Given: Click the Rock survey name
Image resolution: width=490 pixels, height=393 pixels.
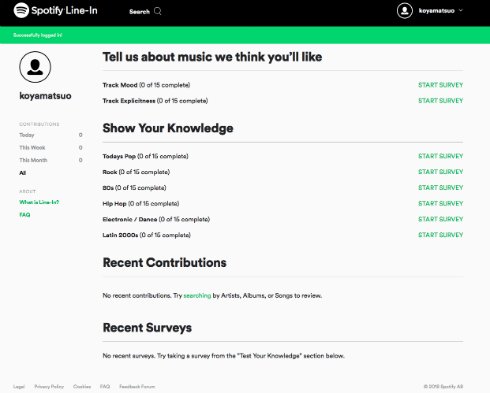Looking at the screenshot, I should click(110, 172).
